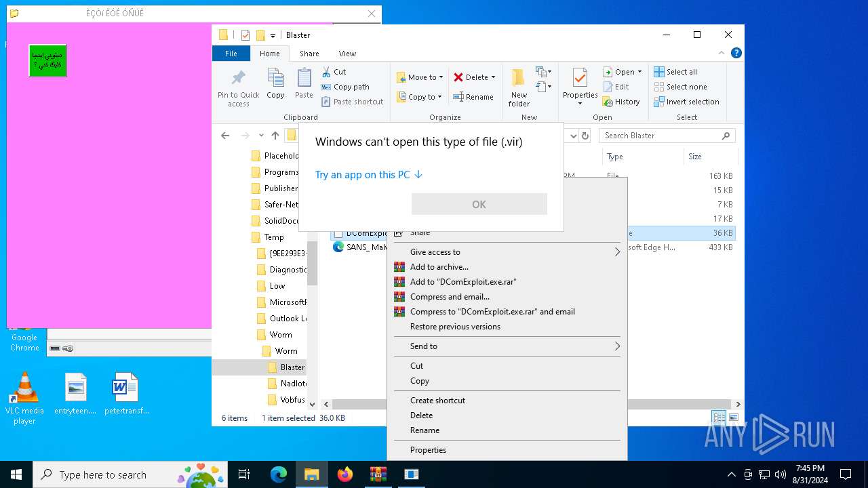Open petertransf Word document on desktop

click(126, 394)
